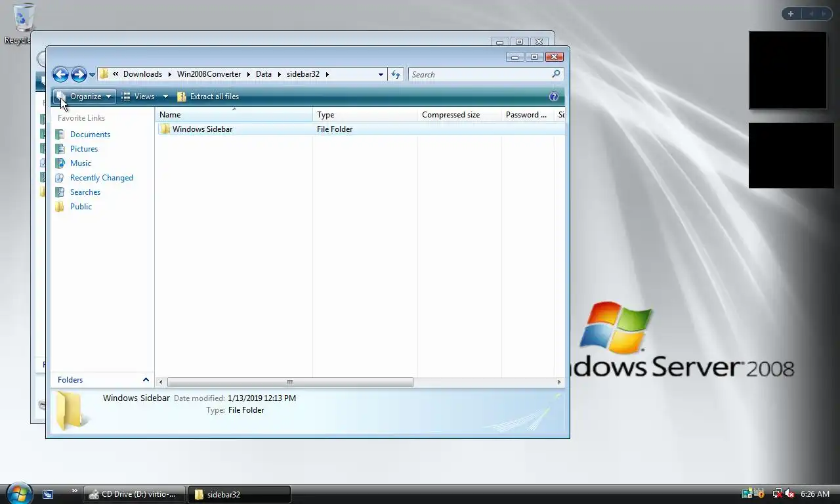Click the Public folder icon

[60, 207]
